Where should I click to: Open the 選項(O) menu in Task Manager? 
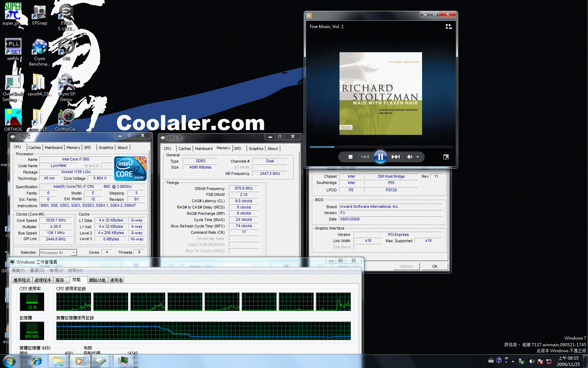[x=37, y=271]
